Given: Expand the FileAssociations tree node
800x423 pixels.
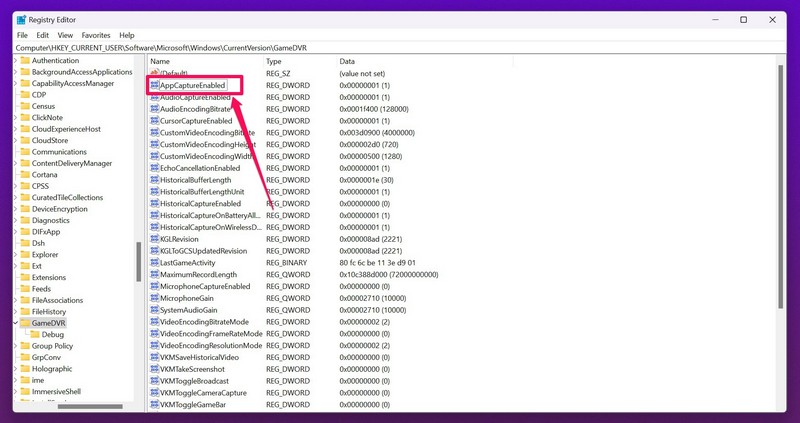Looking at the screenshot, I should click(x=15, y=301).
